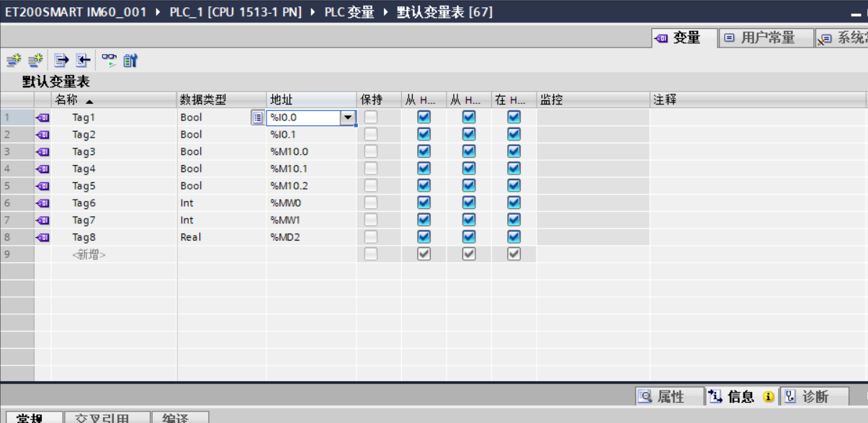The image size is (868, 423).
Task: Switch to the 用户常量 tab
Action: pyautogui.click(x=766, y=38)
